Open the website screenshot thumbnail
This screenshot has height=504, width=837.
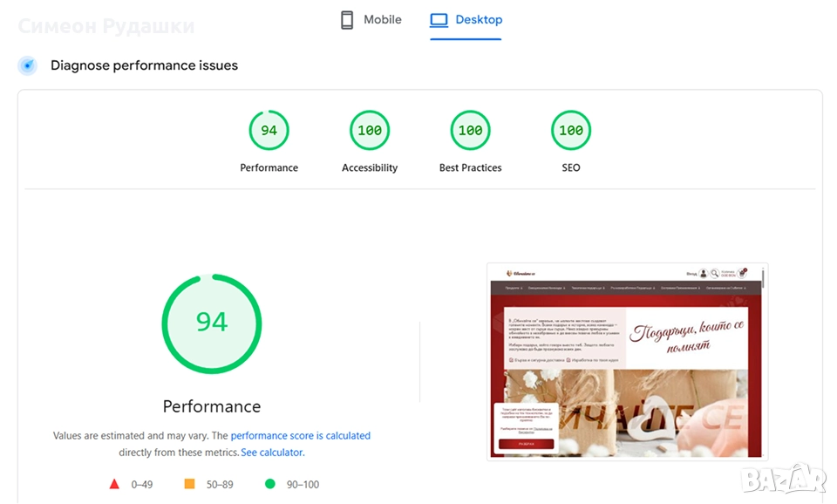627,361
